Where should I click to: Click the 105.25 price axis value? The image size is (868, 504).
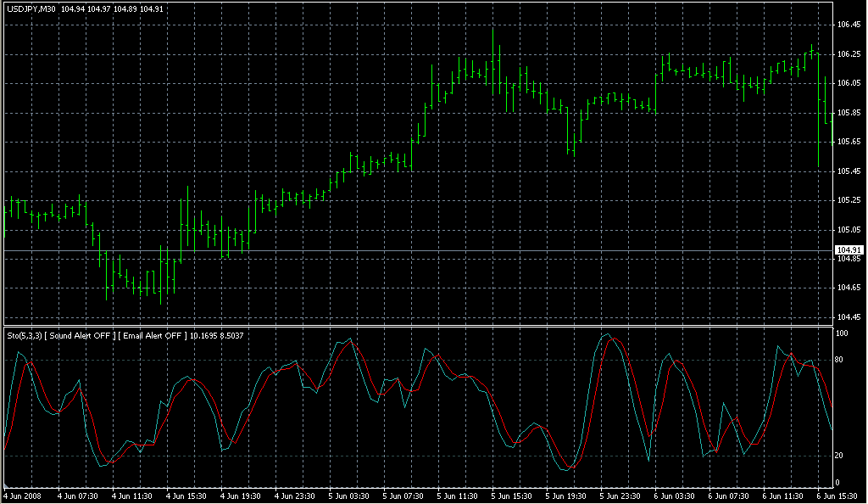pyautogui.click(x=849, y=200)
